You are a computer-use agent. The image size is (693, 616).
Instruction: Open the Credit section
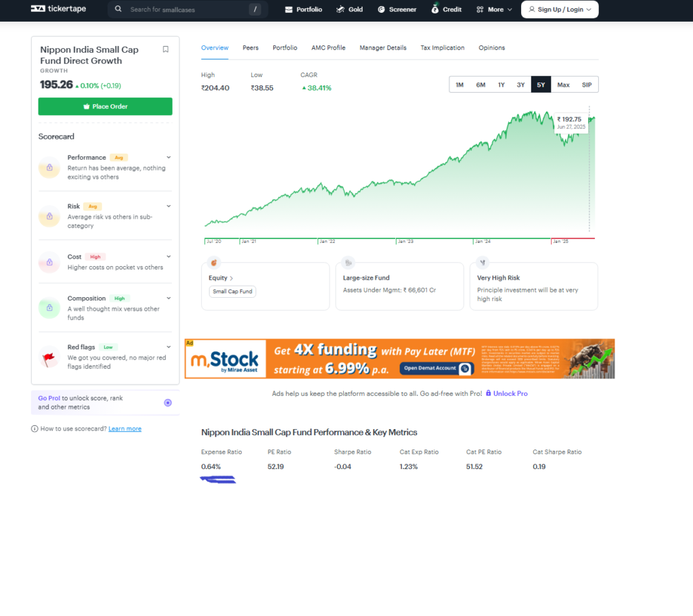(447, 9)
